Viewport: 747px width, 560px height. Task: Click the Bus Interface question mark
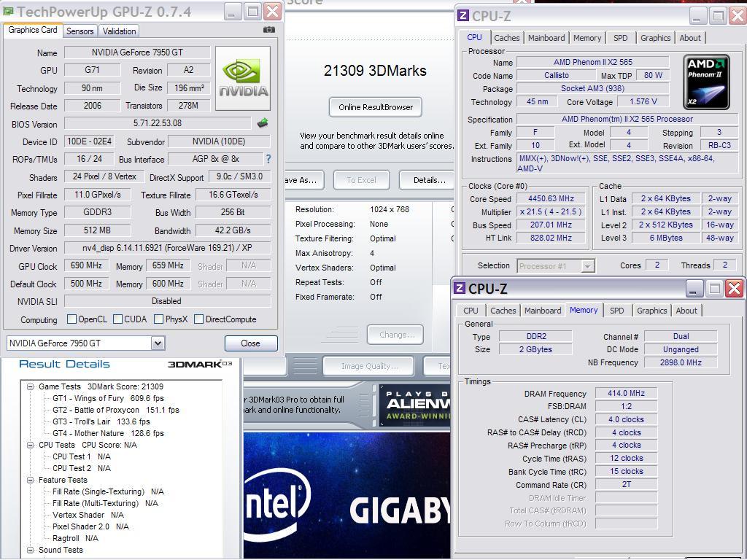click(x=268, y=159)
